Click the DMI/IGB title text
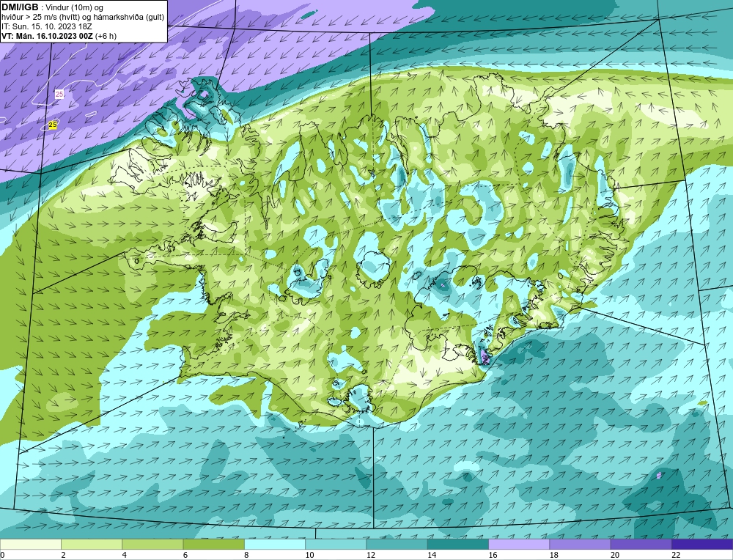Viewport: 733px width, 560px height. pos(20,7)
